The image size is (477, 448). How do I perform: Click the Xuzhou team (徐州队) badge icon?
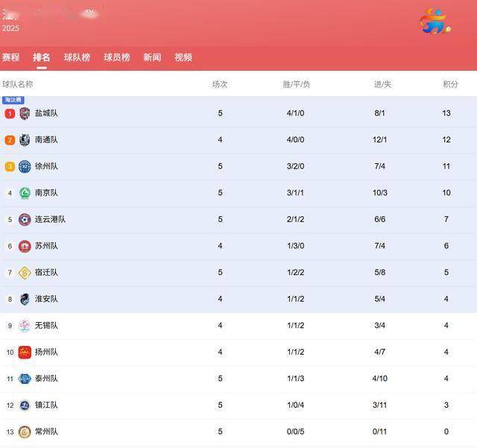pos(25,166)
